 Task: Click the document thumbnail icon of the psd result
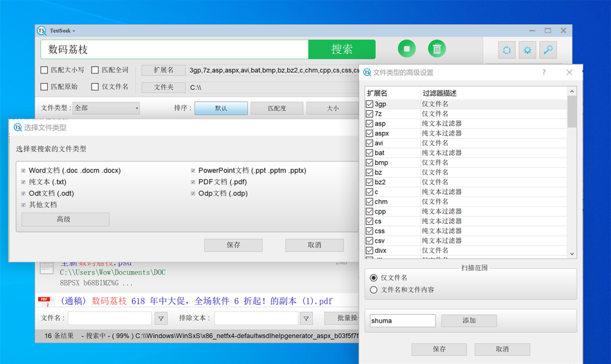[x=47, y=267]
